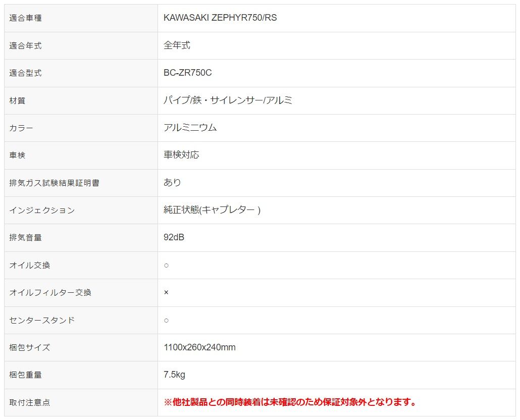Select the KAWASAKI ZEPHYR750/RS value
The width and height of the screenshot is (520, 420).
[220, 18]
